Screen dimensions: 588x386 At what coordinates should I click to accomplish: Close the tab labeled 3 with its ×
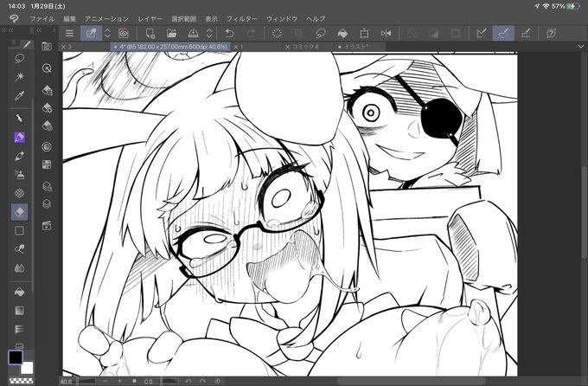point(63,47)
